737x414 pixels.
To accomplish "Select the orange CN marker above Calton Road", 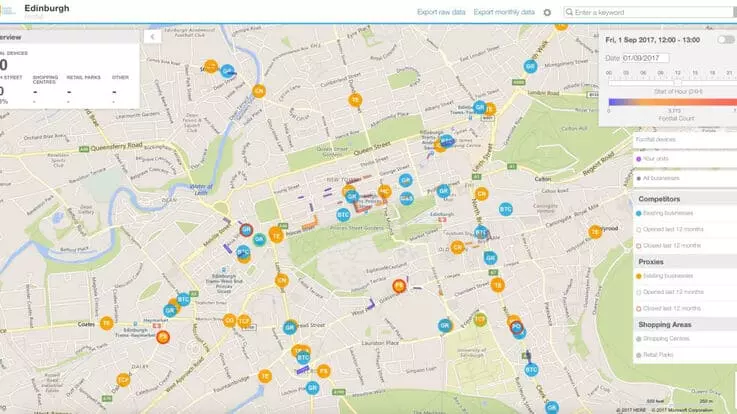I will tap(481, 194).
